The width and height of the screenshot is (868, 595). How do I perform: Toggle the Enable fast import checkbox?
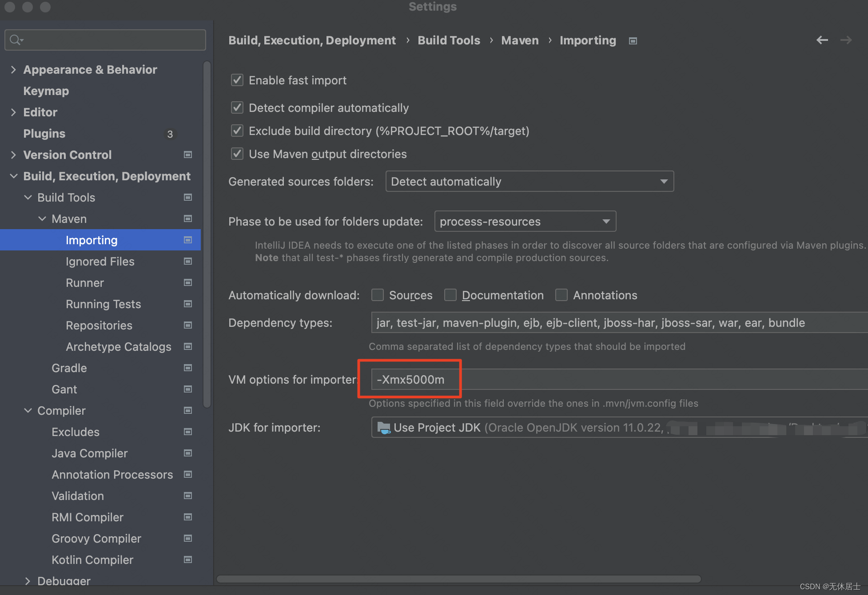237,80
